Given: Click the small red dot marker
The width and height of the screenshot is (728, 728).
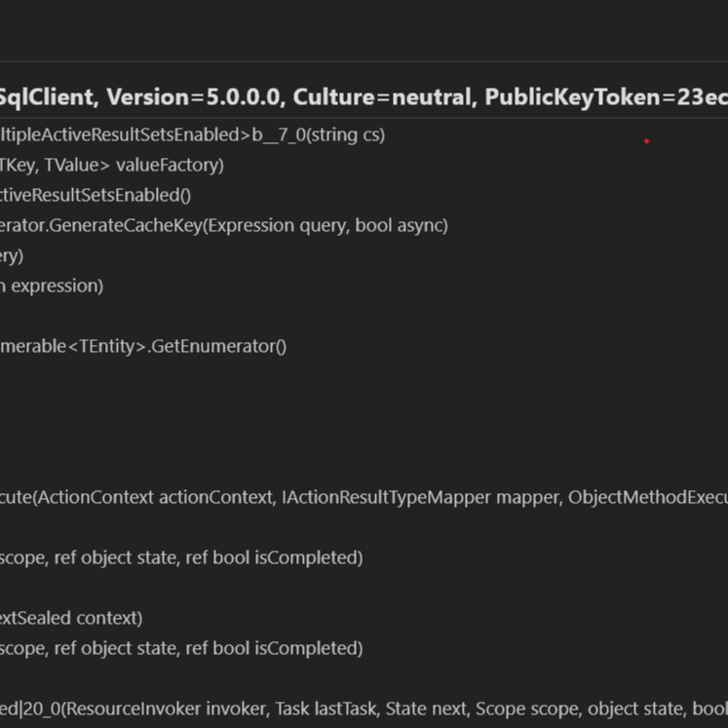Looking at the screenshot, I should tap(646, 141).
